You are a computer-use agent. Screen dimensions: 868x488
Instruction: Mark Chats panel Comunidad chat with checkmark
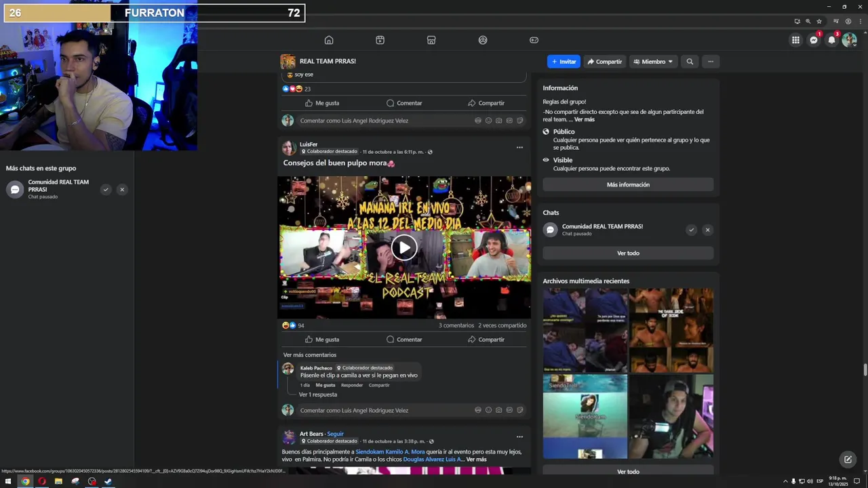point(691,230)
